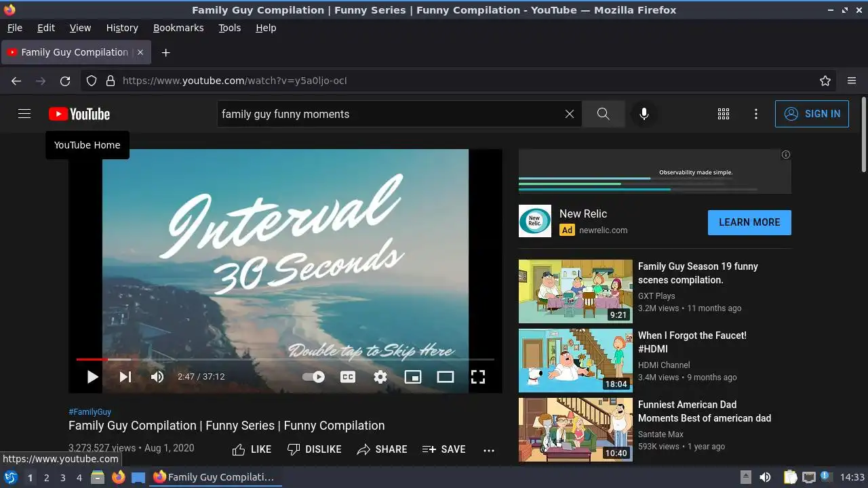Click the SIGN IN button

pyautogui.click(x=812, y=114)
